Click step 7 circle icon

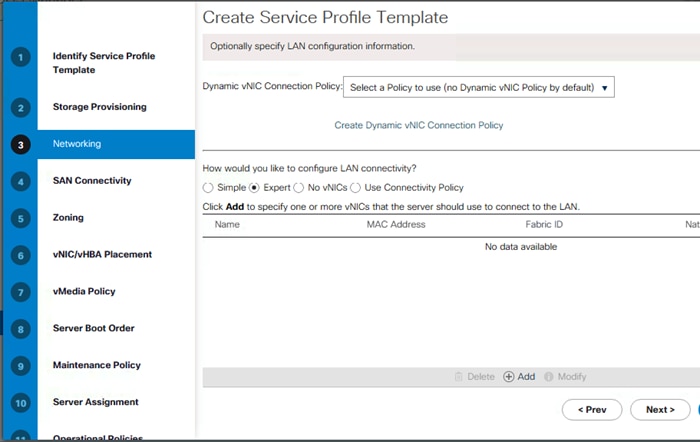coord(21,292)
